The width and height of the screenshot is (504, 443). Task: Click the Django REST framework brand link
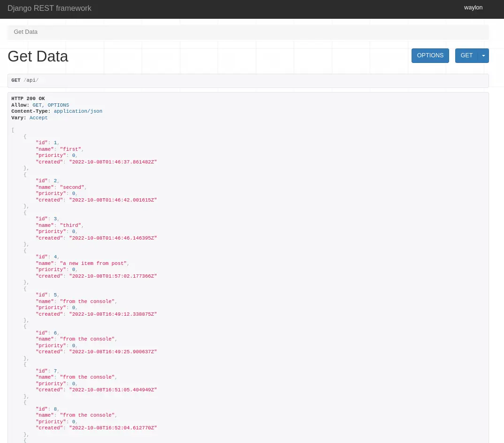point(49,8)
